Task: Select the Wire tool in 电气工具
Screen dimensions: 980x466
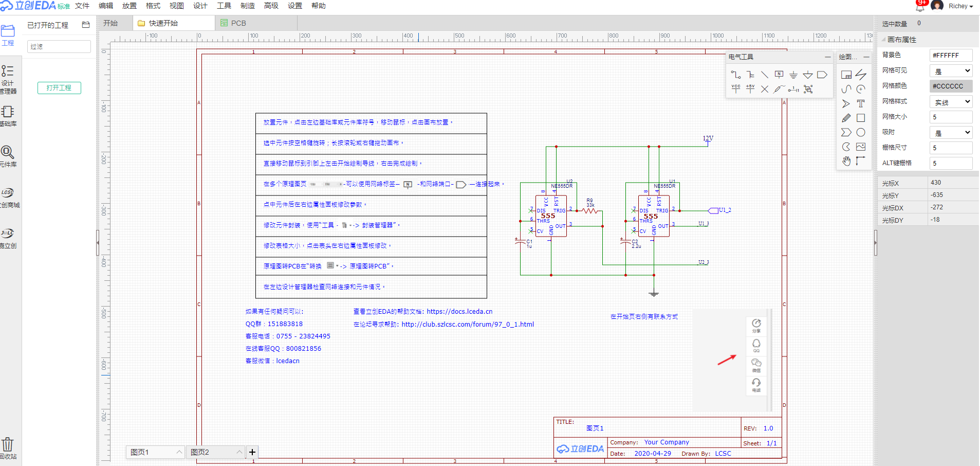Action: click(x=736, y=75)
